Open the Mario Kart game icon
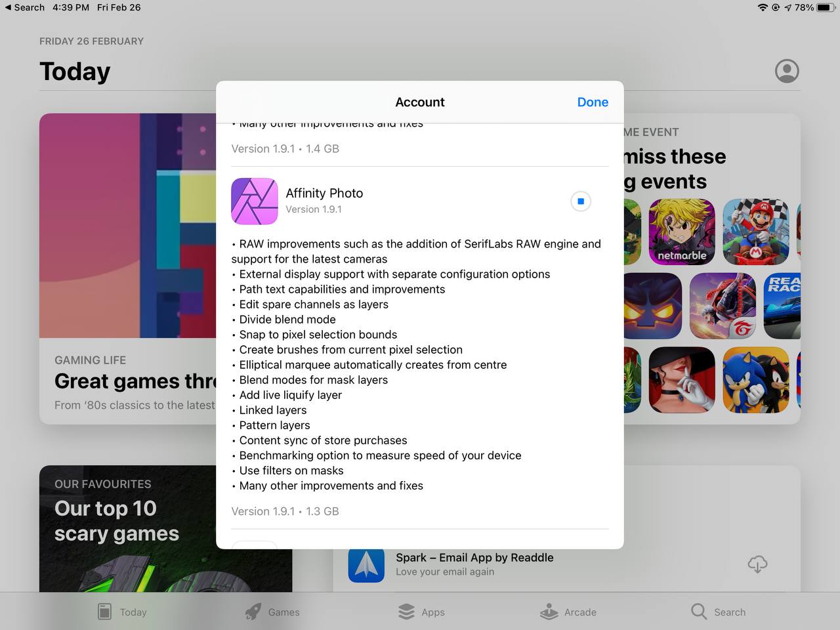840x630 pixels. point(756,232)
